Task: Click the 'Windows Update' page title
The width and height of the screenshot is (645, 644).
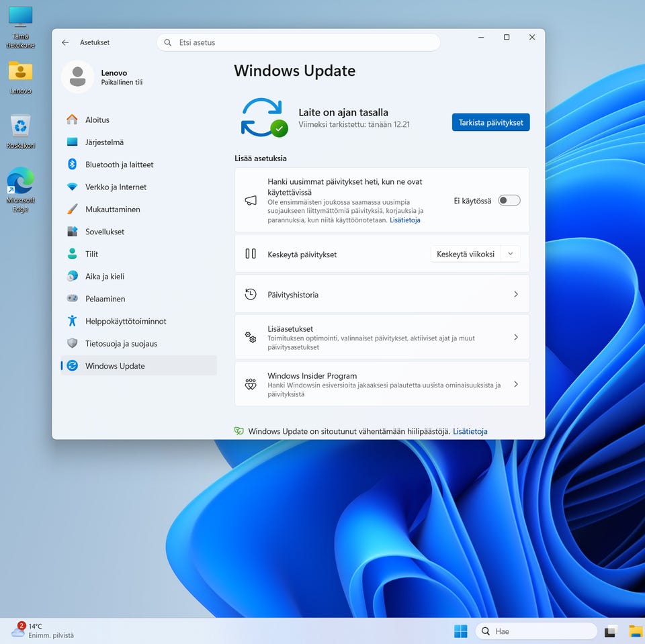Action: coord(294,71)
